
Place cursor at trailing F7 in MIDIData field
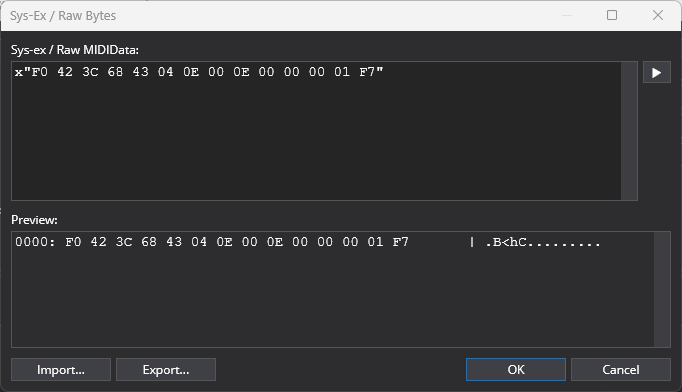(367, 72)
